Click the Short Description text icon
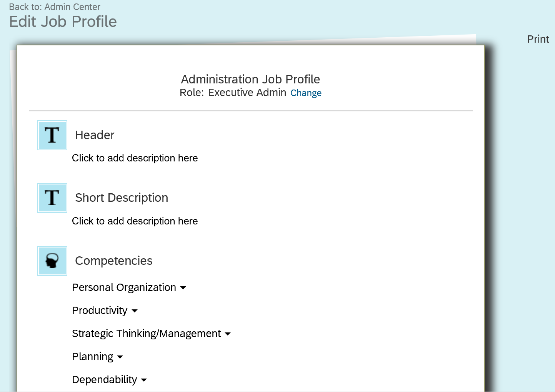 [52, 198]
